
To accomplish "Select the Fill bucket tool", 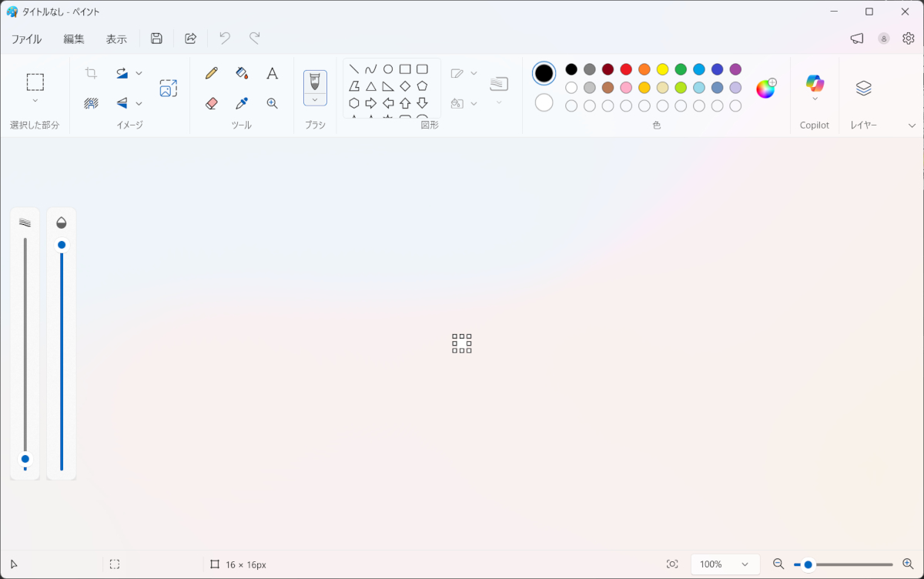I will pos(242,73).
